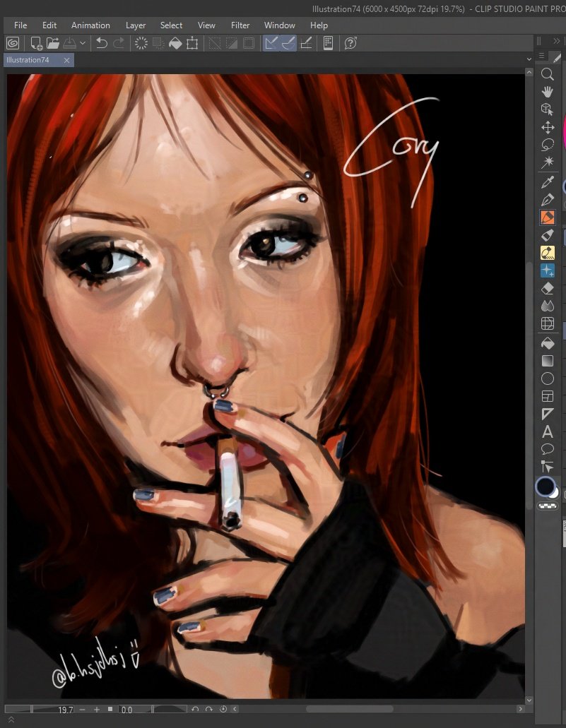
Task: Select the Auto select magic wand tool
Action: pos(548,162)
